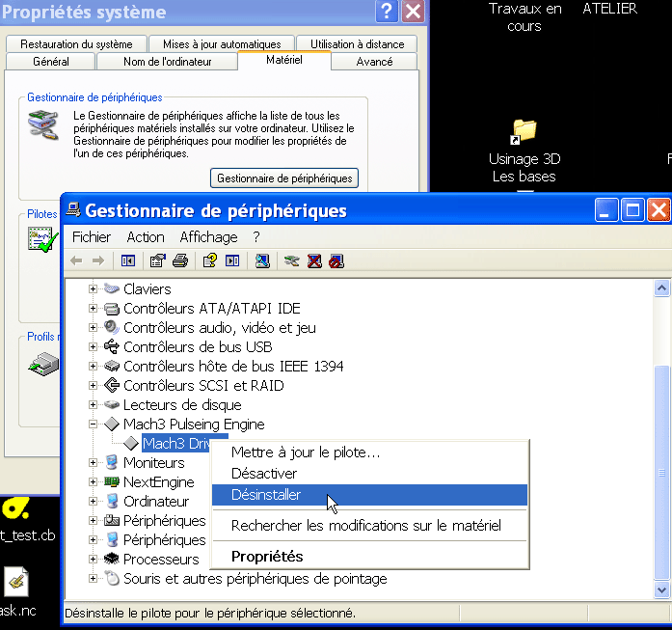Expand Contrôleurs audio, vidéo et jeu node

[x=93, y=328]
